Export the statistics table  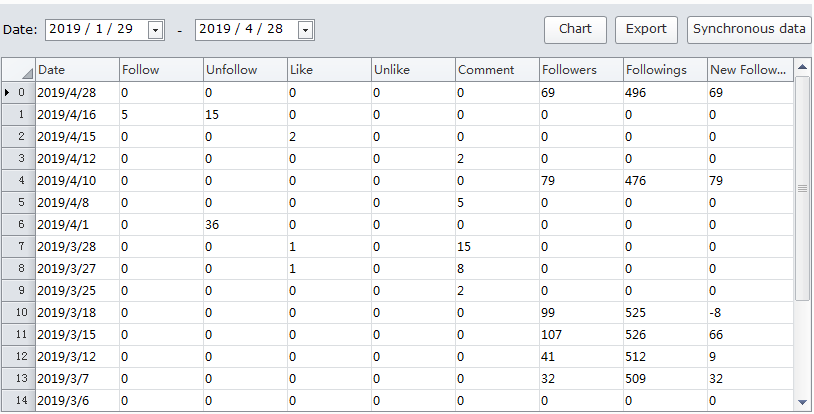pos(646,30)
